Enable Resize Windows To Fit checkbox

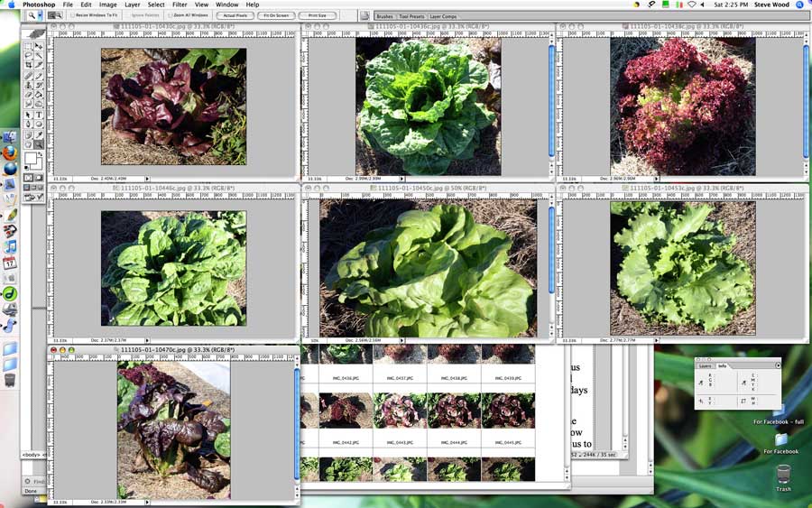coord(72,15)
